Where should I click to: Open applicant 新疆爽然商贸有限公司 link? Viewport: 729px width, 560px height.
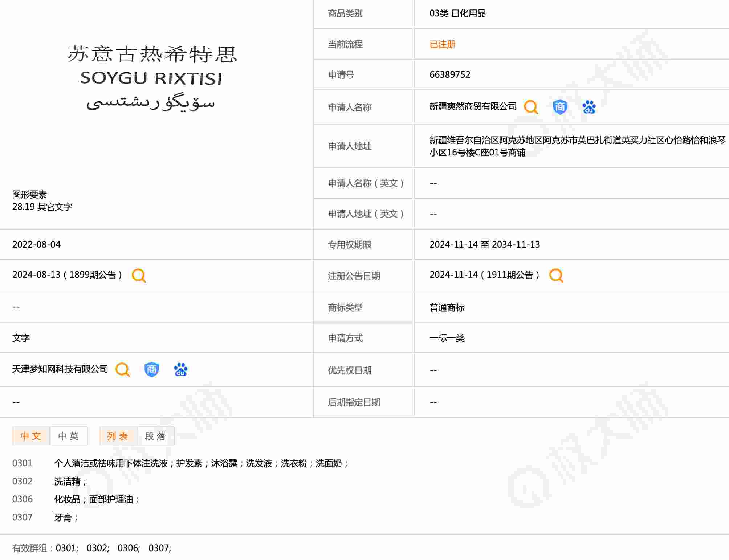[473, 106]
